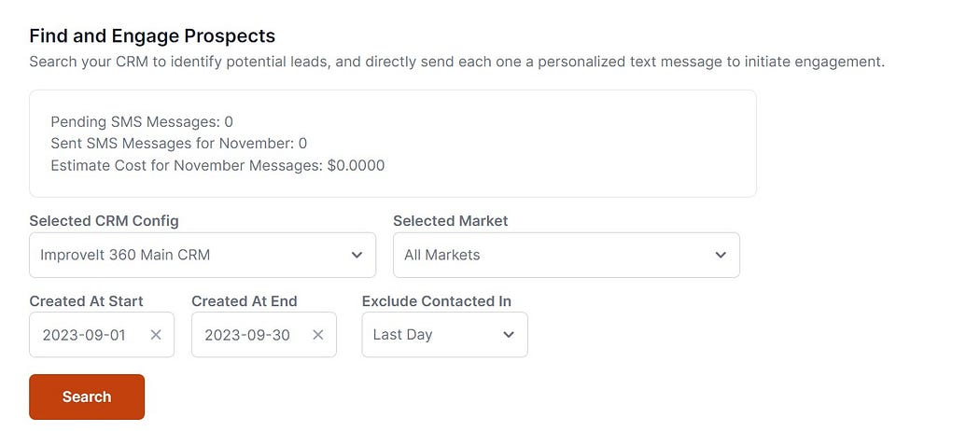Click the chevron arrow in Selected Market box

[721, 255]
